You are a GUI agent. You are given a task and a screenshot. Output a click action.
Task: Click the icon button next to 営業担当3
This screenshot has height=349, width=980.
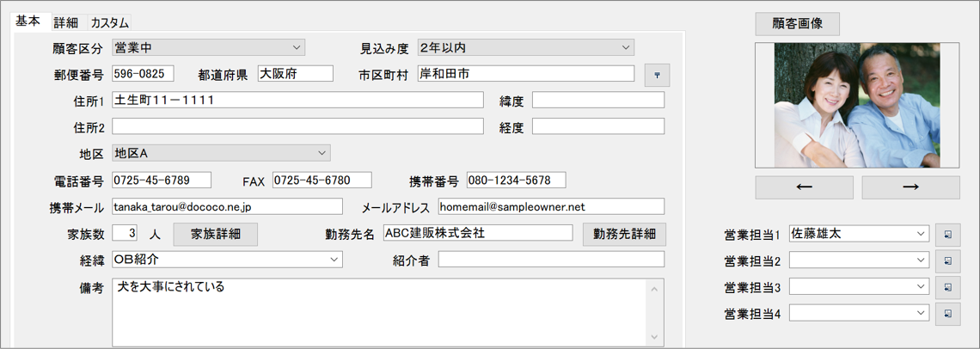tap(947, 287)
